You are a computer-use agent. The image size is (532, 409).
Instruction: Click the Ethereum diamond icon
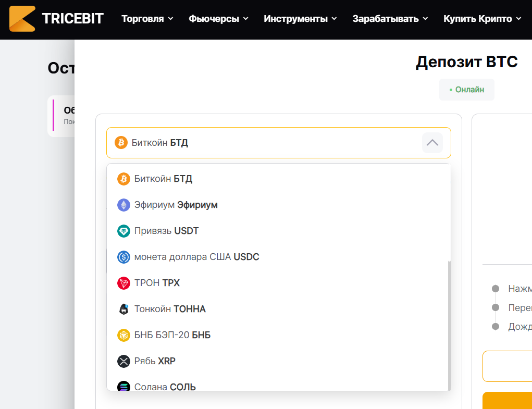123,205
